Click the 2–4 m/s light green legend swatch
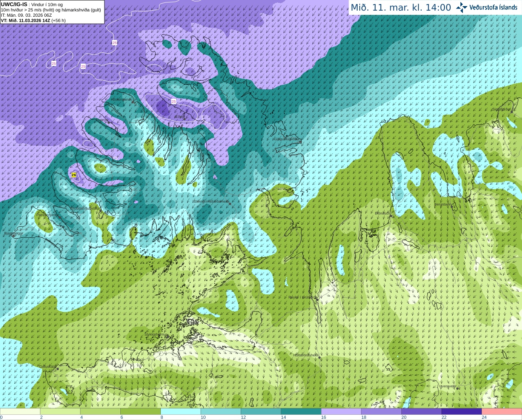522x420 pixels. 60,411
